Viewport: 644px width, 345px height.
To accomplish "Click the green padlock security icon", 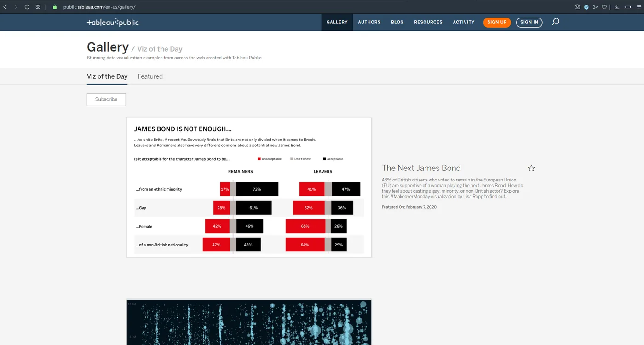I will [x=55, y=7].
